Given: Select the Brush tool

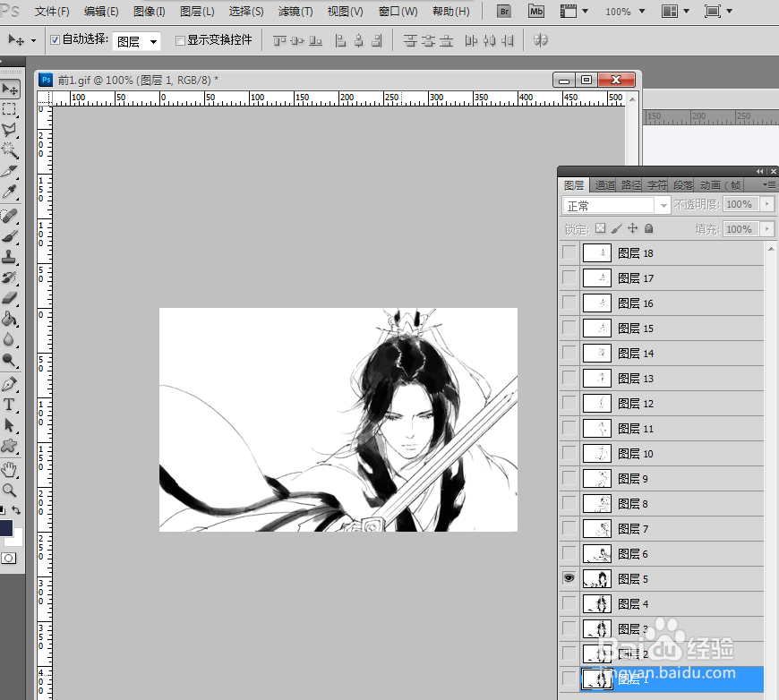Looking at the screenshot, I should 10,236.
